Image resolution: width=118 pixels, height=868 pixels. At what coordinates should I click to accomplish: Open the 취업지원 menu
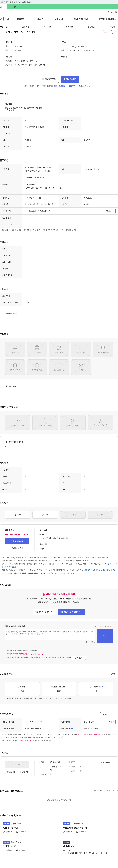point(39,19)
